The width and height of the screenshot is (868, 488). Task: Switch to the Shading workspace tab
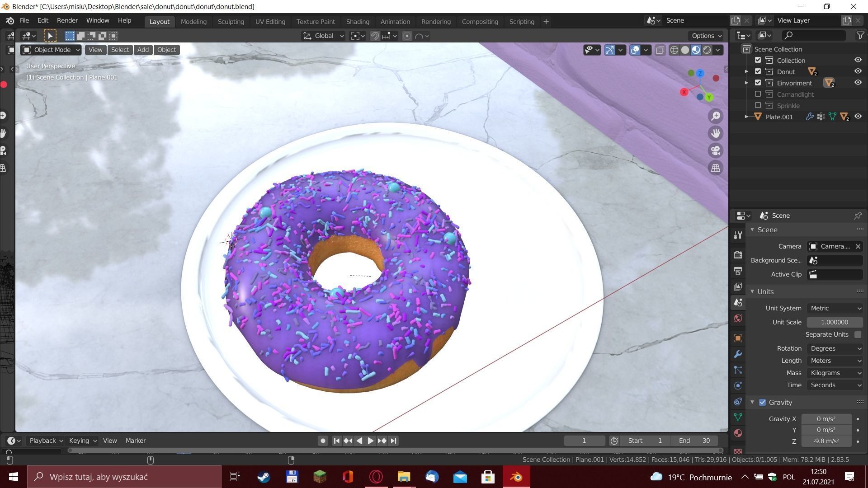point(357,22)
